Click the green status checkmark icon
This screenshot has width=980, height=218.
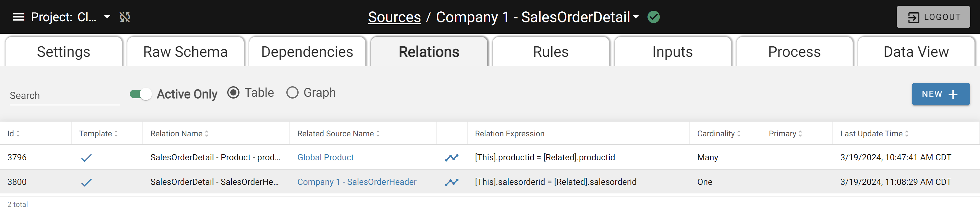pos(653,17)
